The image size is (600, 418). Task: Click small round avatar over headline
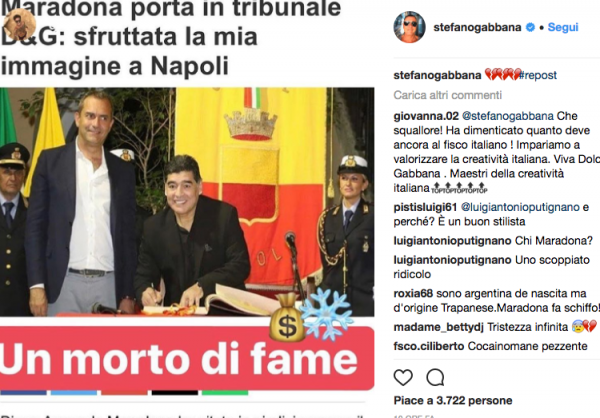20,25
